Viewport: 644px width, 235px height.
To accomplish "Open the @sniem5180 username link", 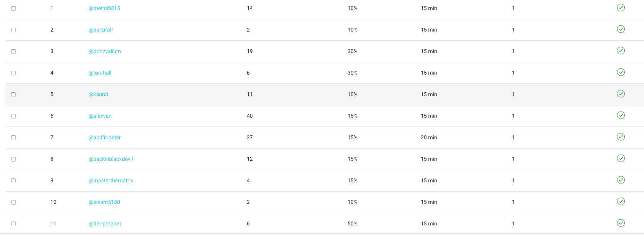I will [104, 202].
